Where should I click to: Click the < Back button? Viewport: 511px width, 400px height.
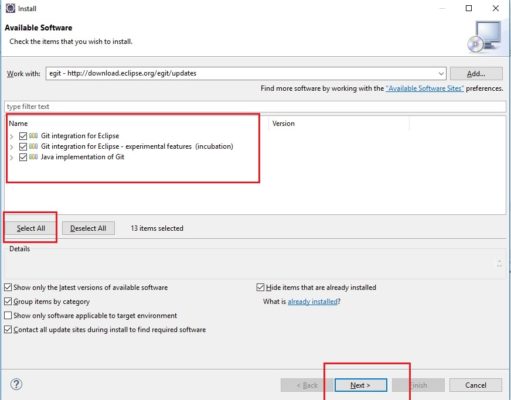pyautogui.click(x=307, y=385)
